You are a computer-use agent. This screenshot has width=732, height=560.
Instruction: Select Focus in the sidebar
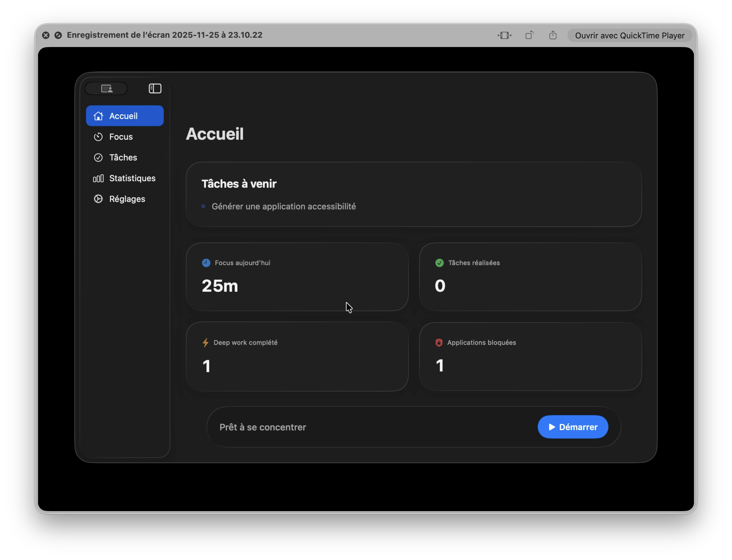coord(121,137)
